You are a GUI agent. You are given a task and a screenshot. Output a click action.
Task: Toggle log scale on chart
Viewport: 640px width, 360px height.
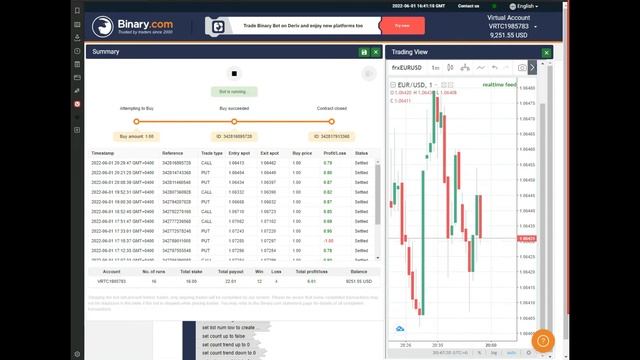point(494,353)
